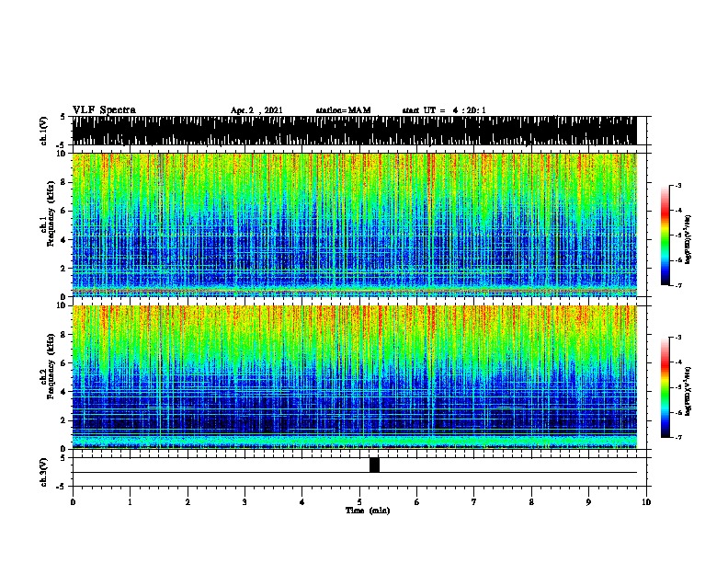The image size is (728, 563).
Task: Click the "-7" tick on ch.2 color bar
Action: point(677,437)
